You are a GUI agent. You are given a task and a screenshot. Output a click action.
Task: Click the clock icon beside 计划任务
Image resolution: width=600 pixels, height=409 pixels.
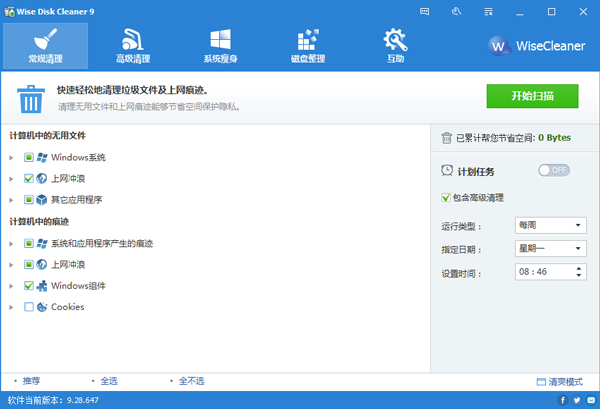(447, 171)
